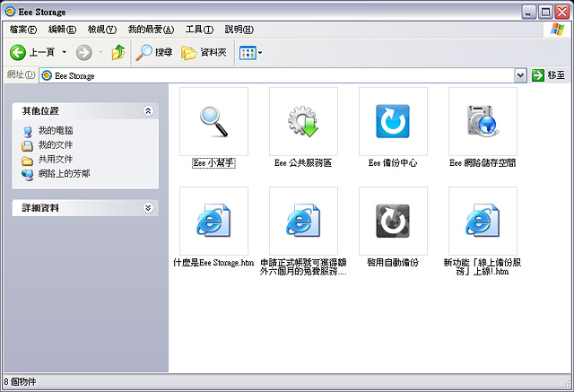Click the 我的文件 folder icon
This screenshot has height=392, width=574.
pyautogui.click(x=27, y=146)
